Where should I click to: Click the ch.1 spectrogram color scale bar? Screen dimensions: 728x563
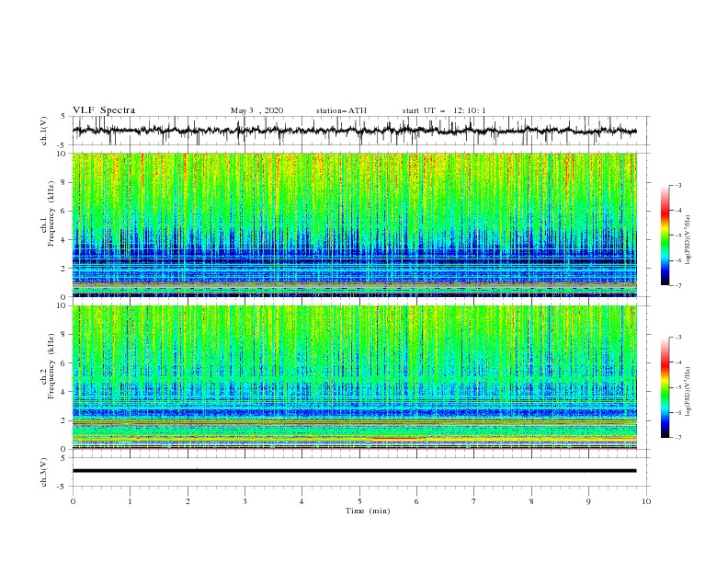pos(665,236)
